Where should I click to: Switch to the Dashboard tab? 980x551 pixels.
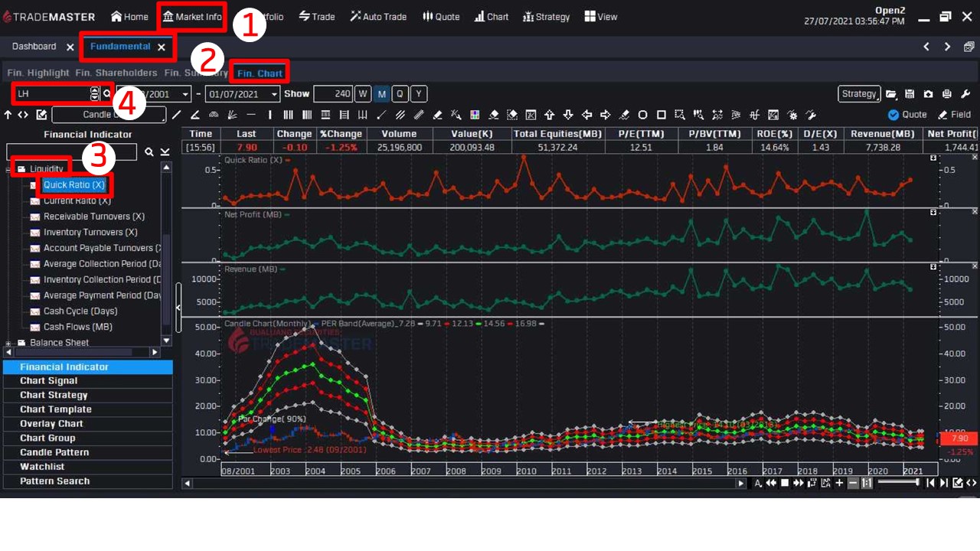34,47
